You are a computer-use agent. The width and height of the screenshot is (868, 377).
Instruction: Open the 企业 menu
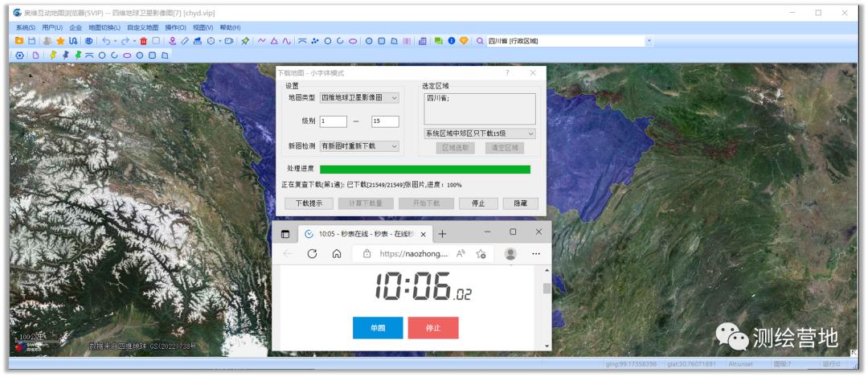(76, 27)
